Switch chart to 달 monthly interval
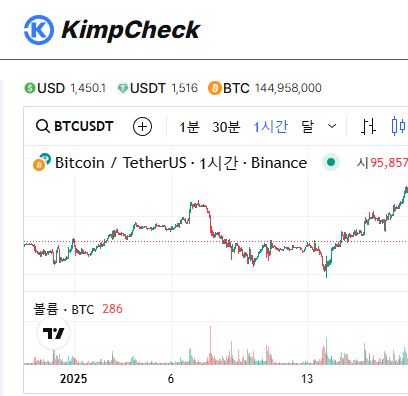408x396 pixels. pos(307,127)
